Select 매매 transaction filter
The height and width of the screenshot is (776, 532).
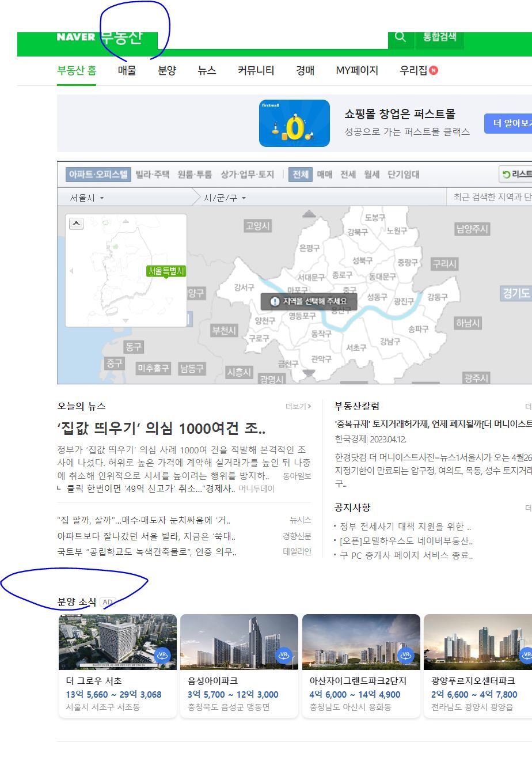tap(325, 174)
